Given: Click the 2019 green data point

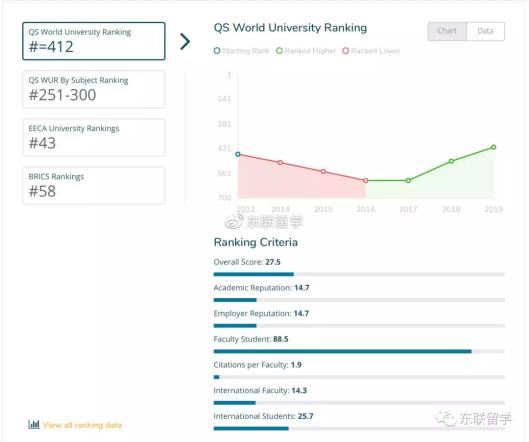Looking at the screenshot, I should click(x=494, y=147).
